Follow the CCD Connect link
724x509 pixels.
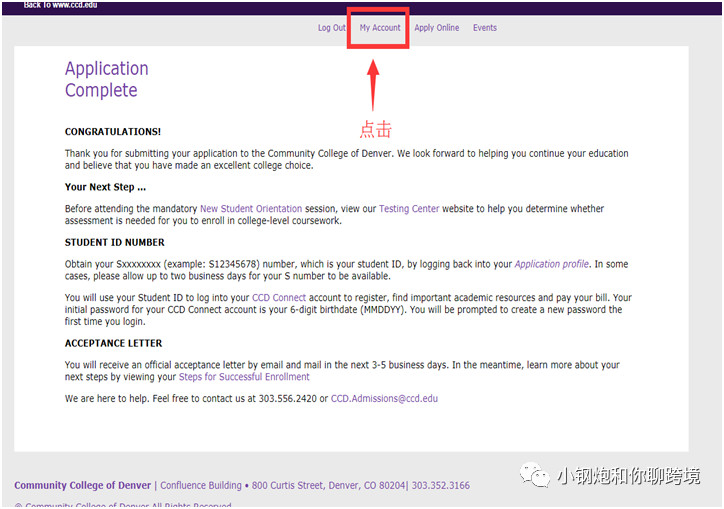[x=279, y=297]
